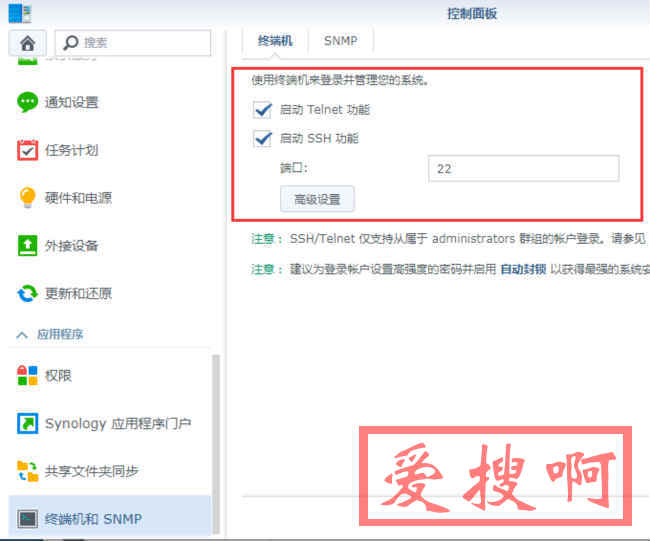Open the Task Scheduler calendar icon
The image size is (650, 541).
(x=28, y=150)
